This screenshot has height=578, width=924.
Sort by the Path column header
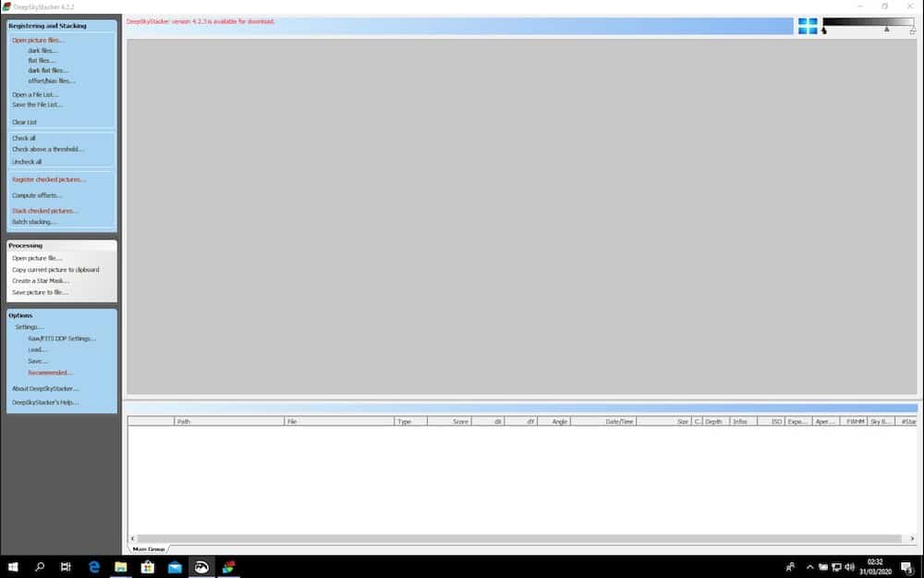[229, 421]
